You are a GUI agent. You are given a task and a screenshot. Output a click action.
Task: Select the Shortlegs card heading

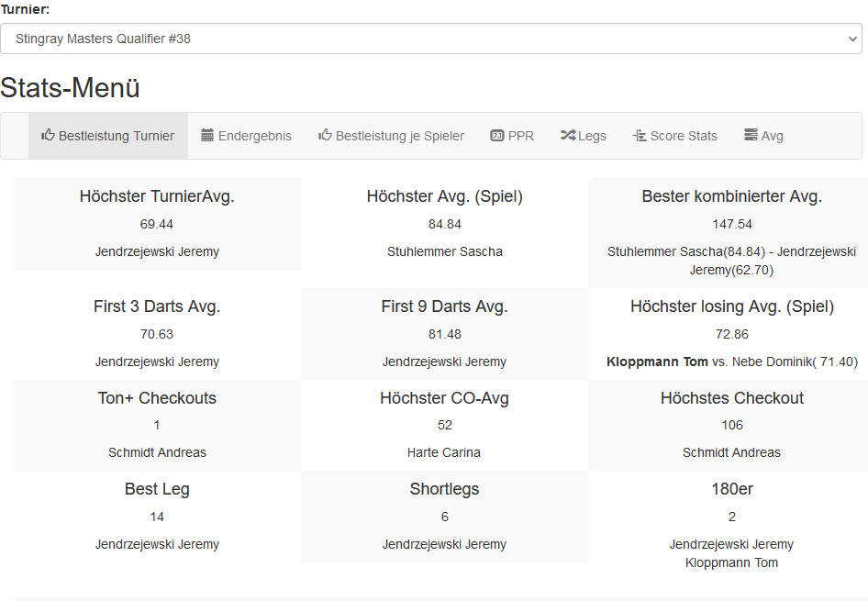pos(444,489)
